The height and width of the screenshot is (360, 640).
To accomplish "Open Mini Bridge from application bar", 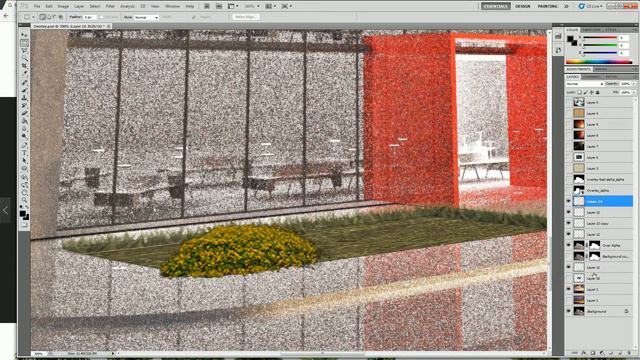I will point(219,6).
